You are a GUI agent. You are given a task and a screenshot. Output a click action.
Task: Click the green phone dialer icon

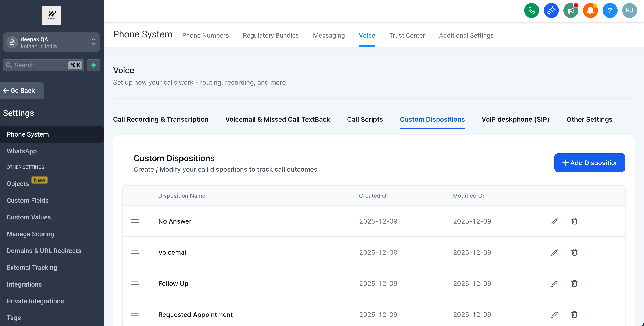click(x=531, y=10)
